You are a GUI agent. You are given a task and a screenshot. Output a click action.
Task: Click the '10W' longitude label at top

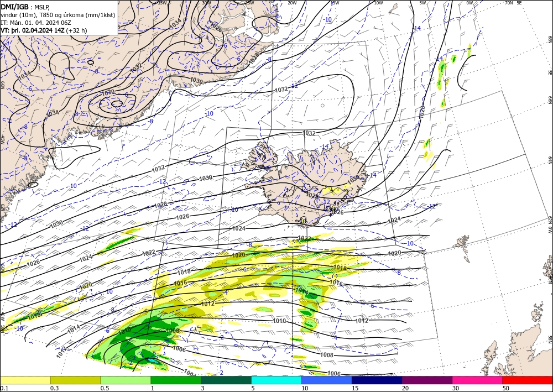378,3
